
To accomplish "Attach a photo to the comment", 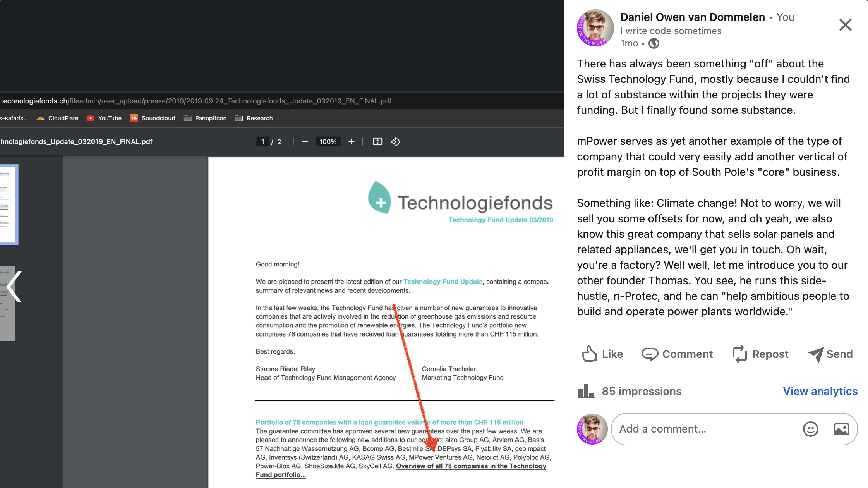I will (x=841, y=429).
